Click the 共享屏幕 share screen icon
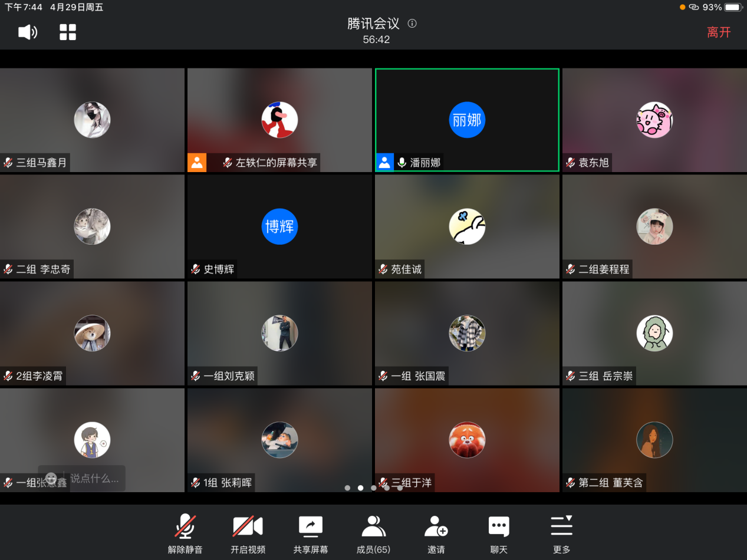The width and height of the screenshot is (747, 560). pyautogui.click(x=311, y=534)
